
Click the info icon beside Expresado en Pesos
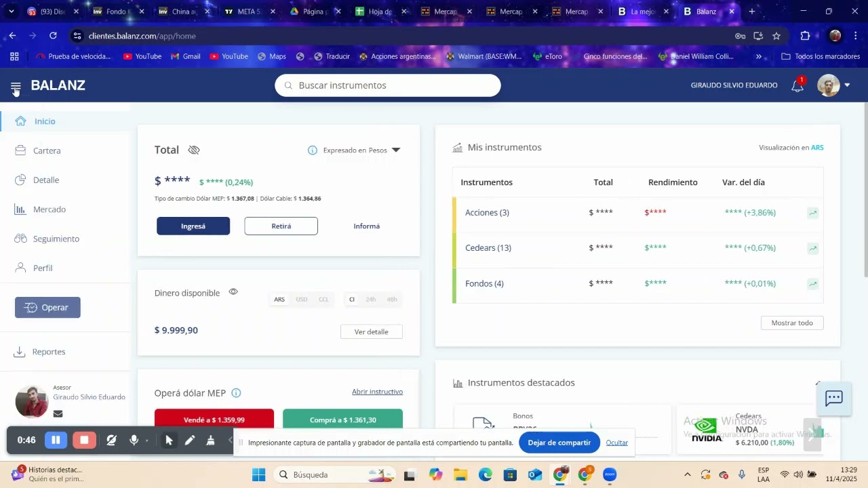[x=313, y=150]
